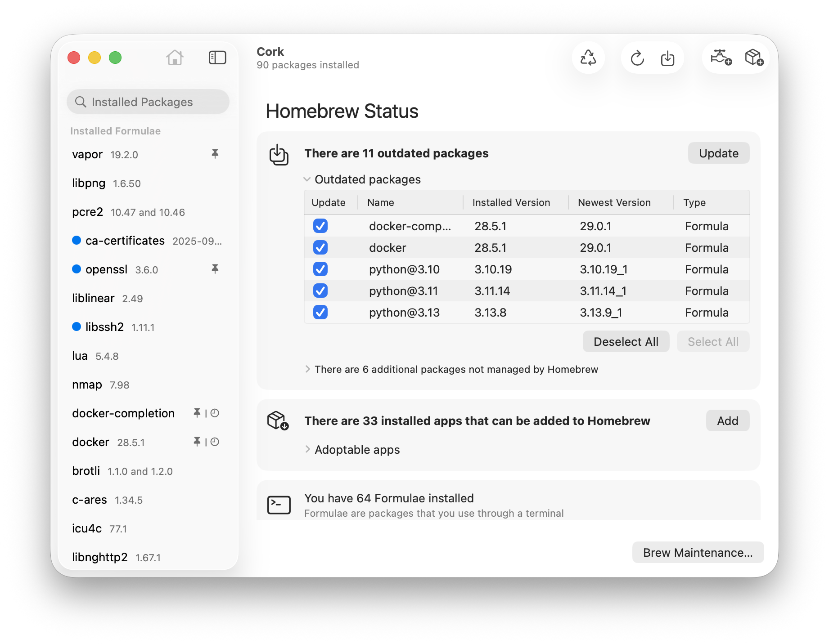
Task: Click the recycle cleanup icon in toolbar
Action: (588, 58)
